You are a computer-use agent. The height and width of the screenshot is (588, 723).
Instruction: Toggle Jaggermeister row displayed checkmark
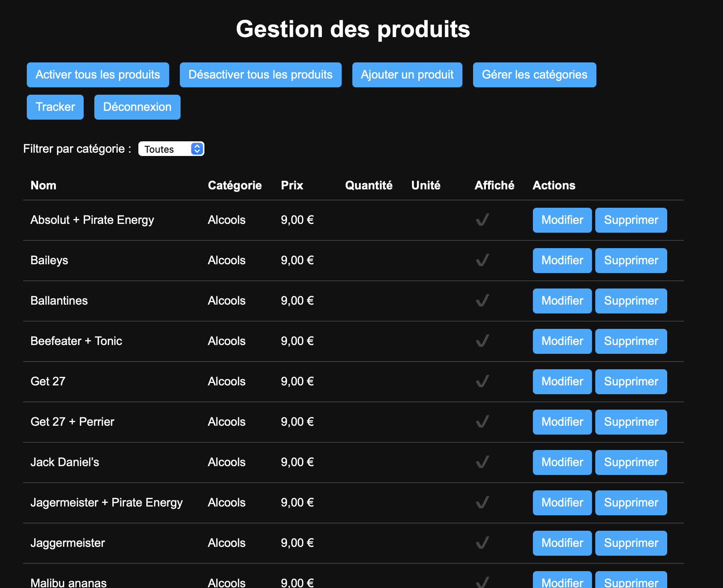pos(482,543)
